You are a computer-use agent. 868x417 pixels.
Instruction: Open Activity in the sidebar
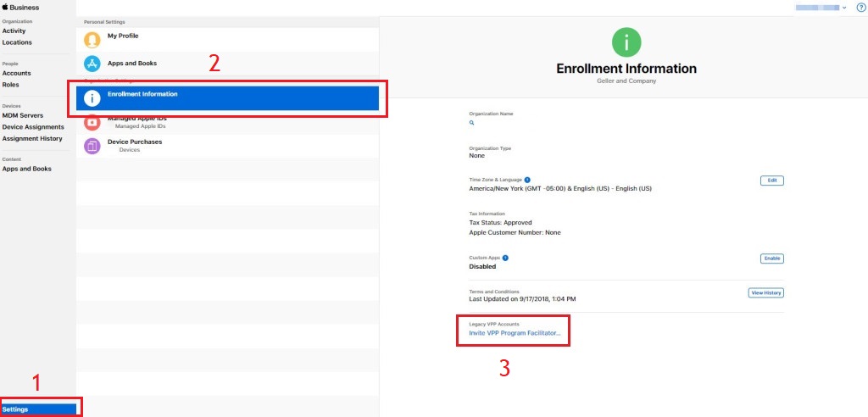(x=14, y=31)
